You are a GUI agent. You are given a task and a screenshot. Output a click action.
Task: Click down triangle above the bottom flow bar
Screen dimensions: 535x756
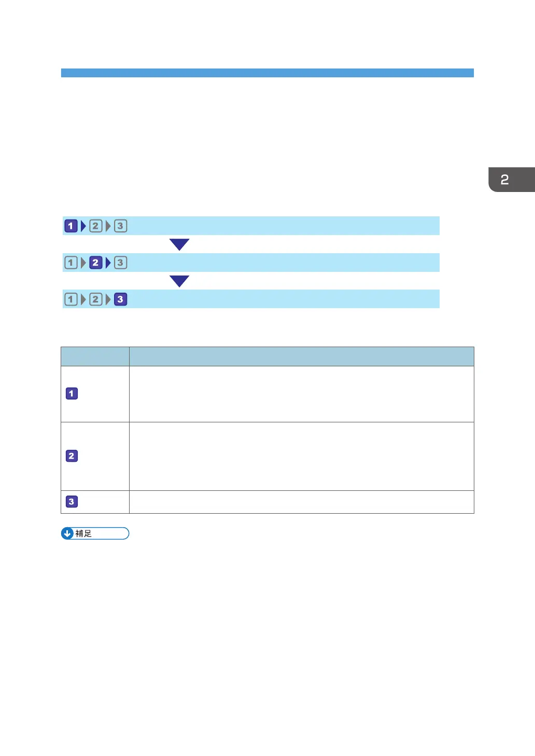(x=179, y=281)
